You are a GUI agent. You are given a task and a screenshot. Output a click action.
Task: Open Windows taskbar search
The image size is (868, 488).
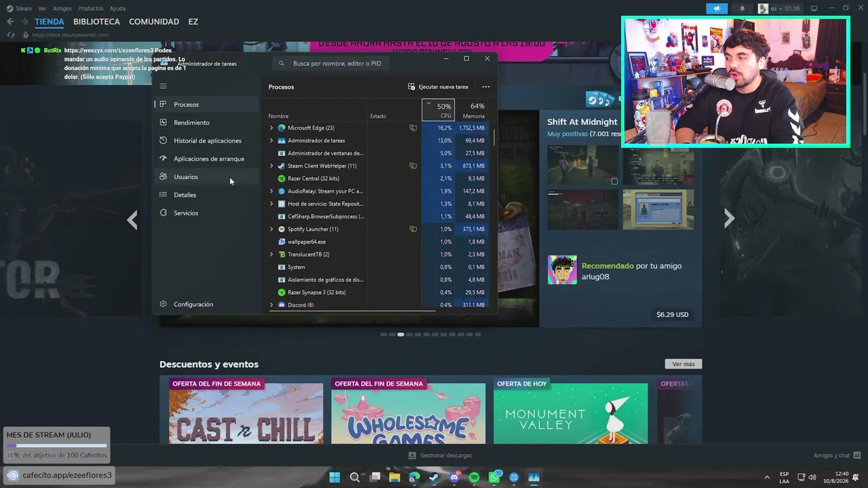pyautogui.click(x=355, y=477)
